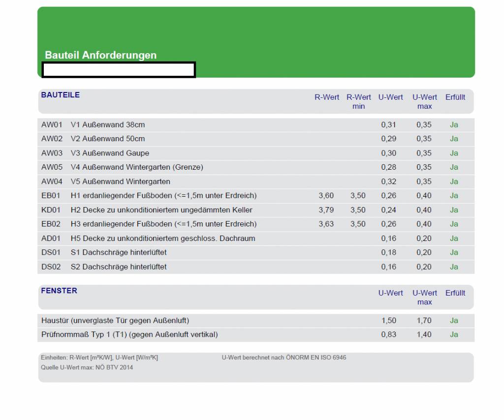This screenshot has height=420, width=504.
Task: Click R-Wert '3,60' in EB01 row
Action: tap(326, 196)
